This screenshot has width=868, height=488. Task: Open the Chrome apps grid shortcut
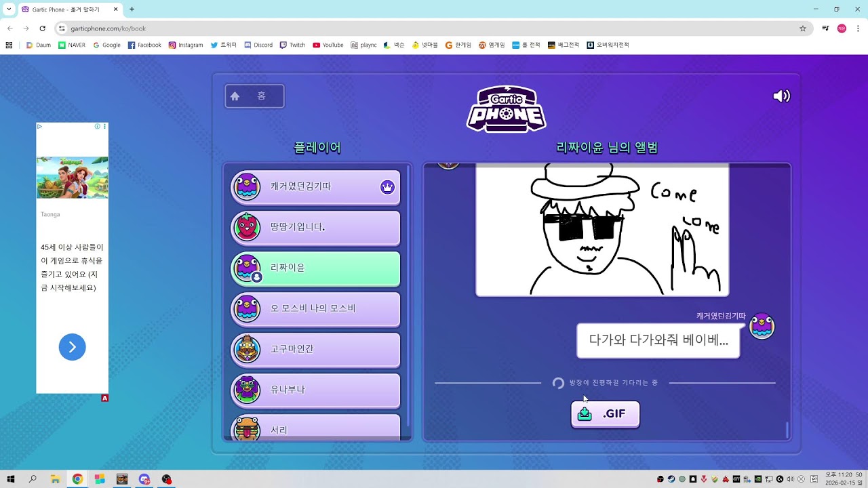[x=9, y=45]
